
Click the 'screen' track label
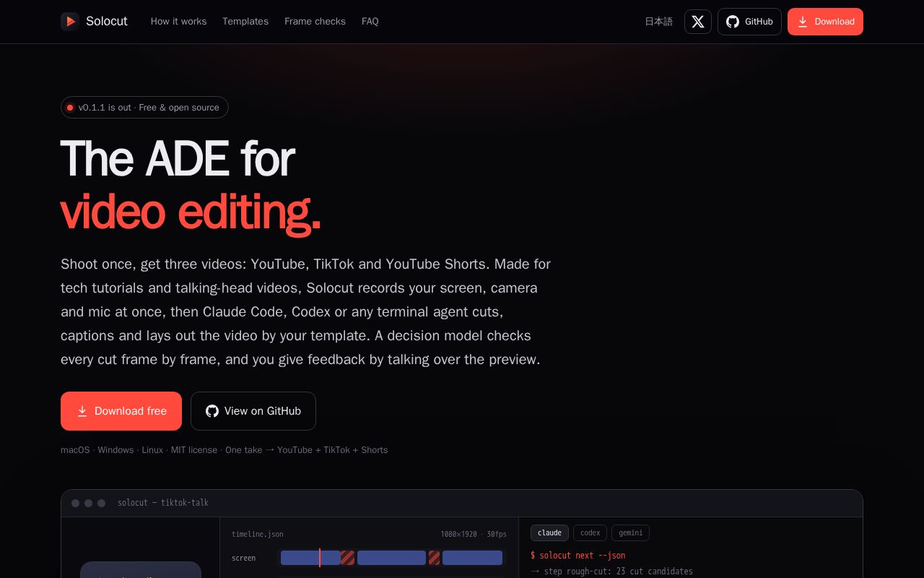tap(243, 558)
